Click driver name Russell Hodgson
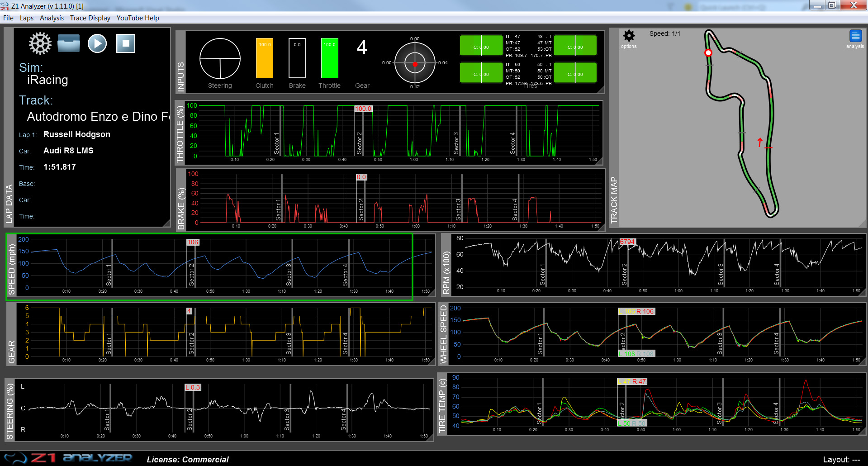Viewport: 868px width, 466px height. 77,134
